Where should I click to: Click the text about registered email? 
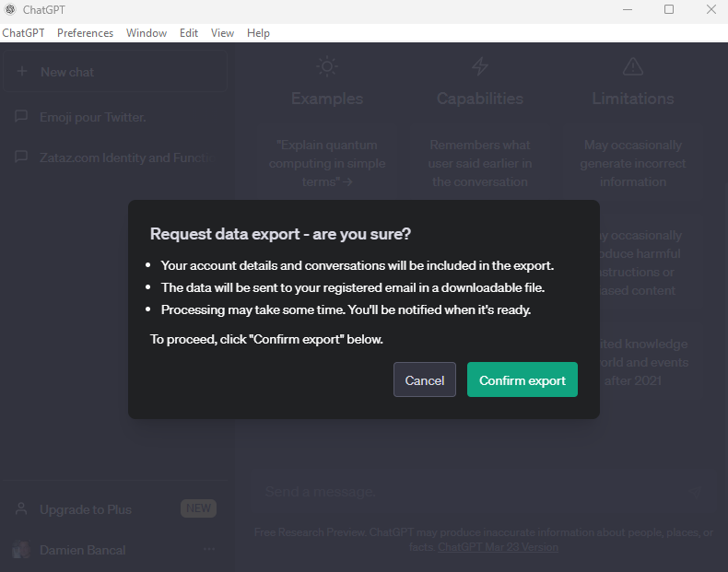(353, 287)
